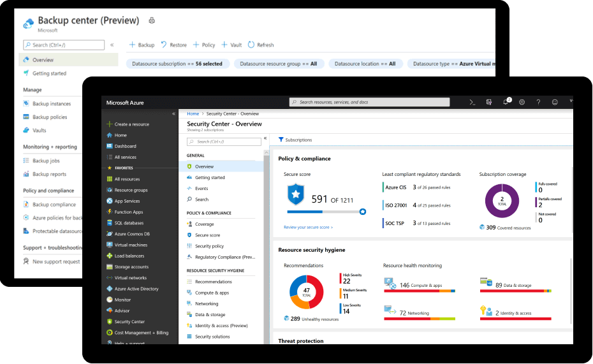Open Virtual networks favorite

click(126, 277)
